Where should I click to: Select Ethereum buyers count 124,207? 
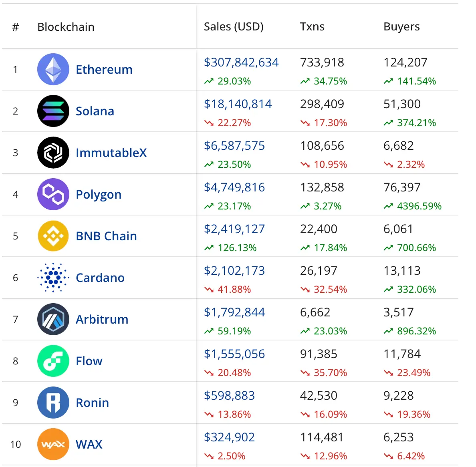click(405, 62)
